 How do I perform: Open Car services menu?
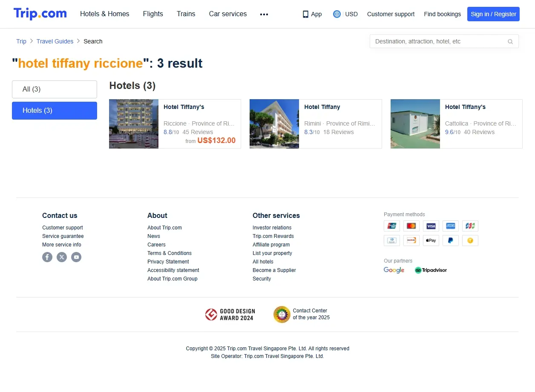(x=228, y=14)
